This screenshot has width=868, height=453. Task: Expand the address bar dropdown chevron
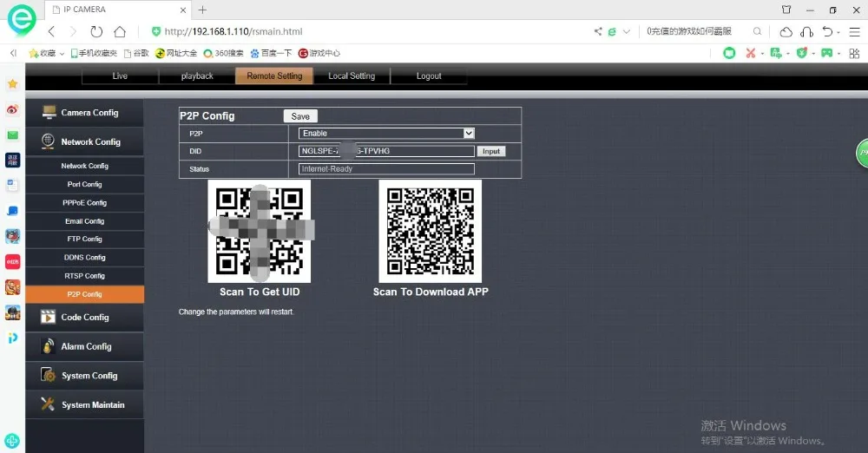click(x=627, y=31)
